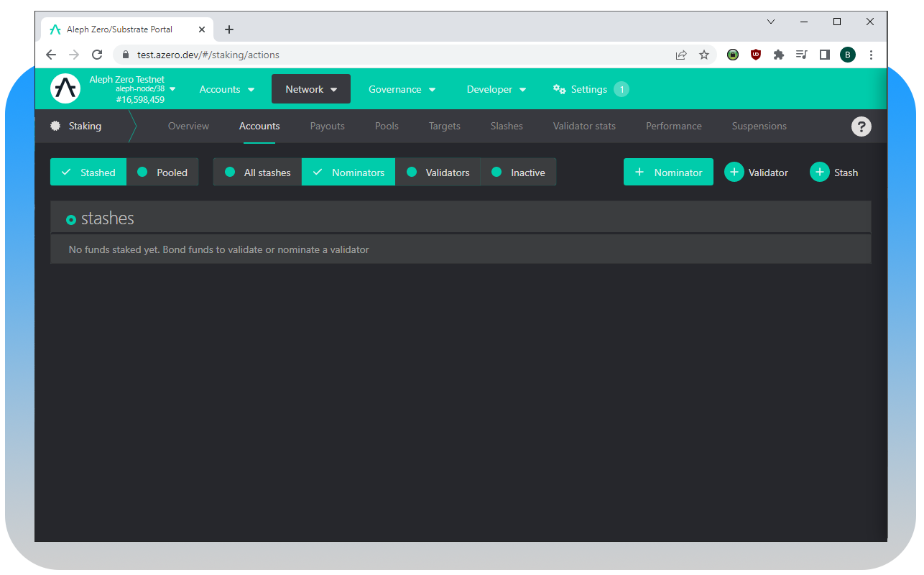
Task: Click the 'No funds staked yet' message
Action: click(218, 249)
